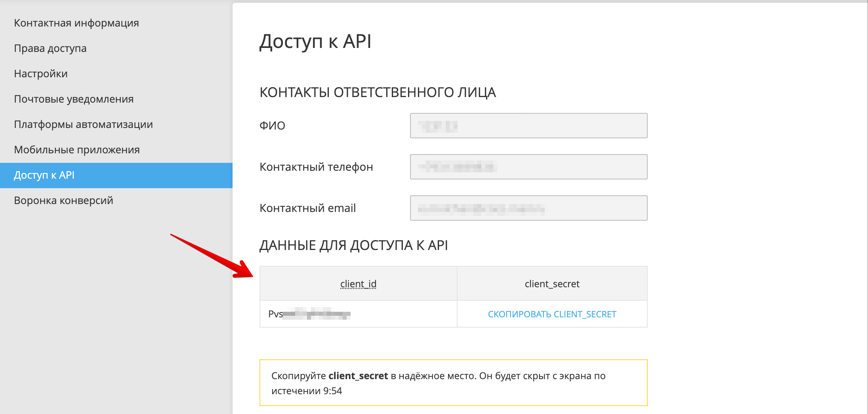The width and height of the screenshot is (868, 414).
Task: Open Контактная информация in the sidebar
Action: pos(76,23)
